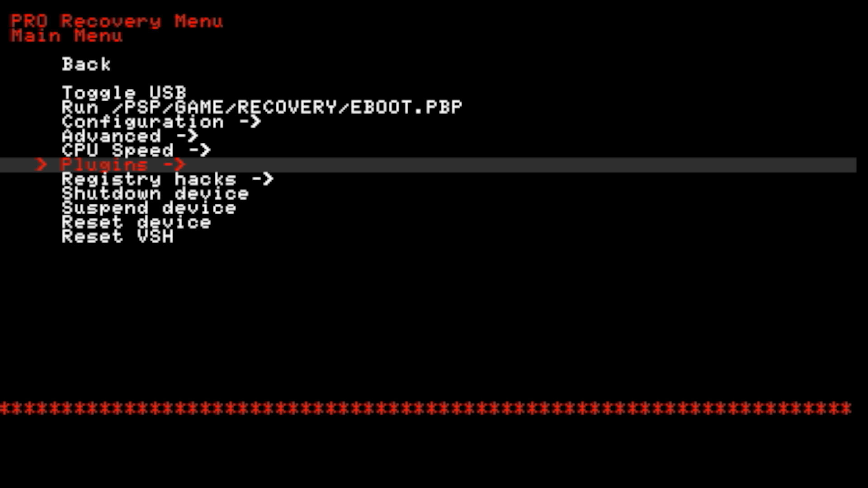Click the red arrow after Plugins
Viewport: 868px width, 488px height.
click(x=175, y=165)
